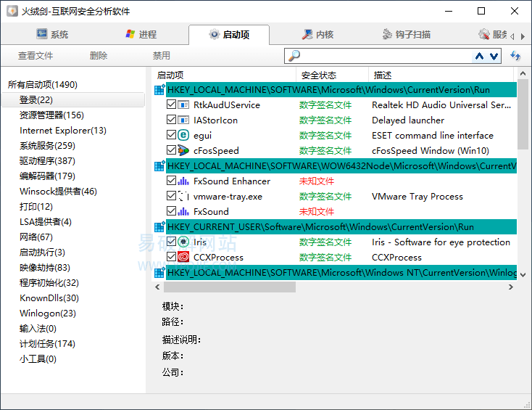Screen dimensions: 532x410
Task: Jump to the next search result using the down arrow
Action: coord(494,56)
